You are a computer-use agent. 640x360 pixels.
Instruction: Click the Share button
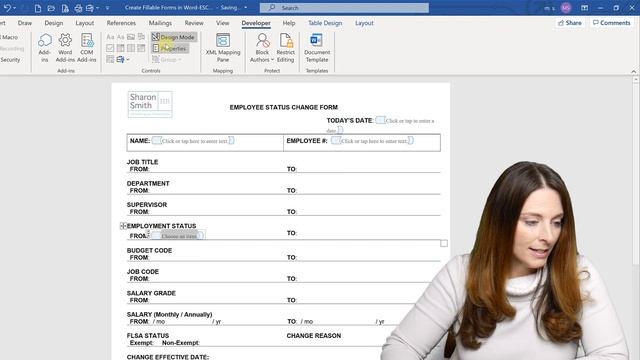coord(569,23)
